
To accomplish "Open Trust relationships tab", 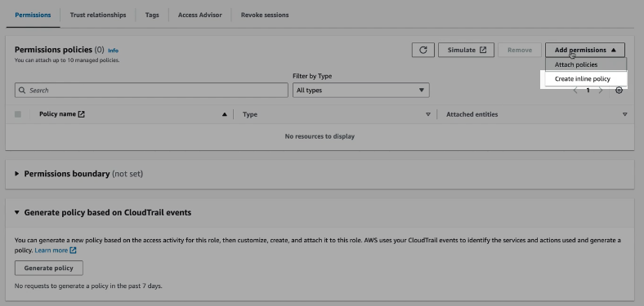I will click(98, 15).
